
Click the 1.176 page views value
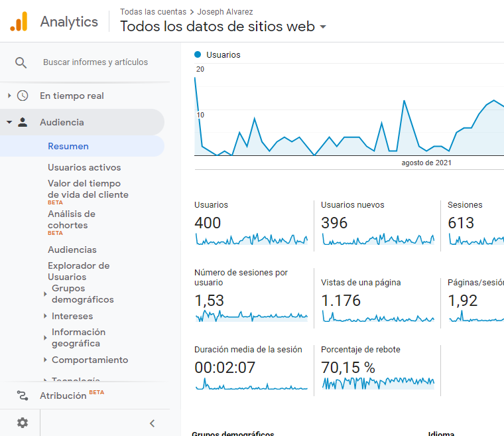coord(341,301)
